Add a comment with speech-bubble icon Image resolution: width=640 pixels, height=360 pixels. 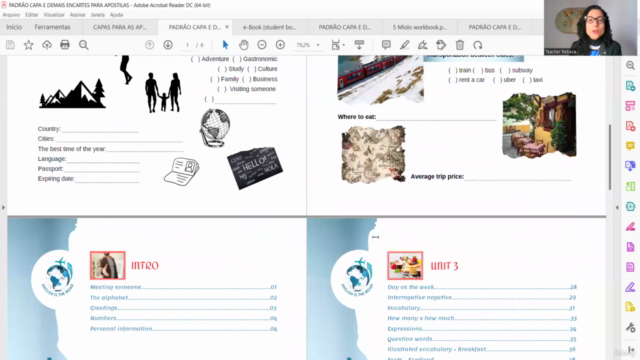[x=386, y=45]
